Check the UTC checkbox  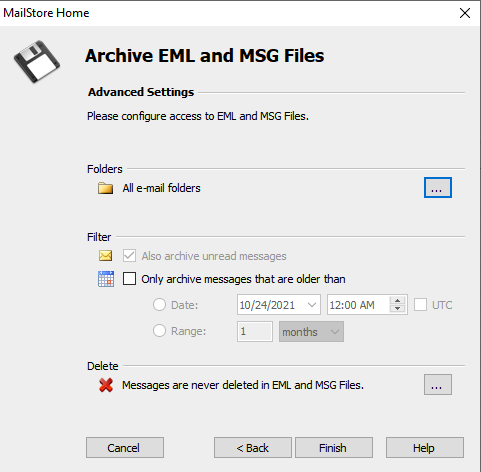[420, 305]
